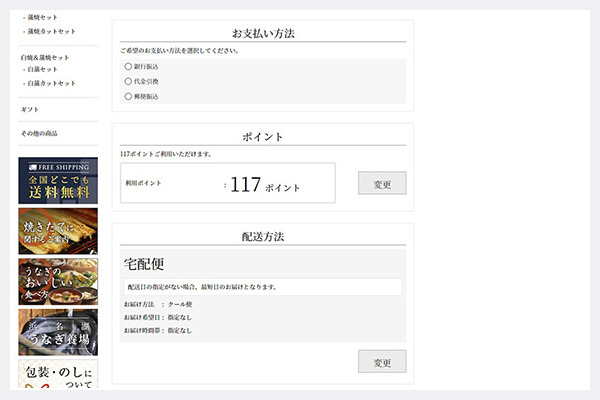
Task: Open the ギフト category in sidebar
Action: [31, 109]
